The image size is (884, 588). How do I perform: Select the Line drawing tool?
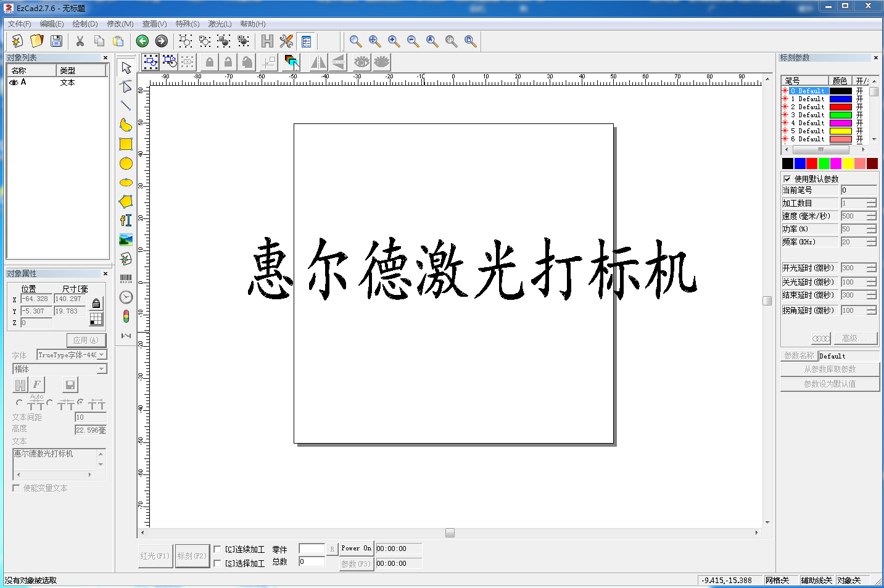[x=126, y=106]
